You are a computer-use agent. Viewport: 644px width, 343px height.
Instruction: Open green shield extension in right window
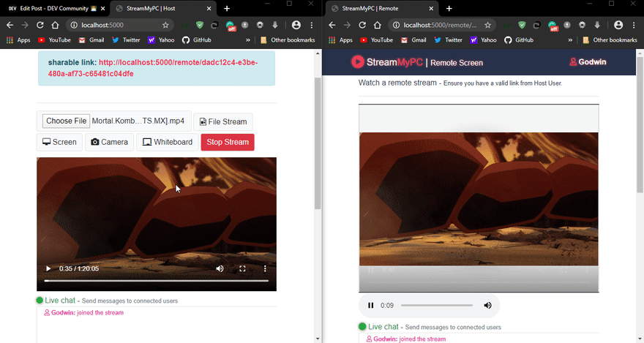point(522,25)
